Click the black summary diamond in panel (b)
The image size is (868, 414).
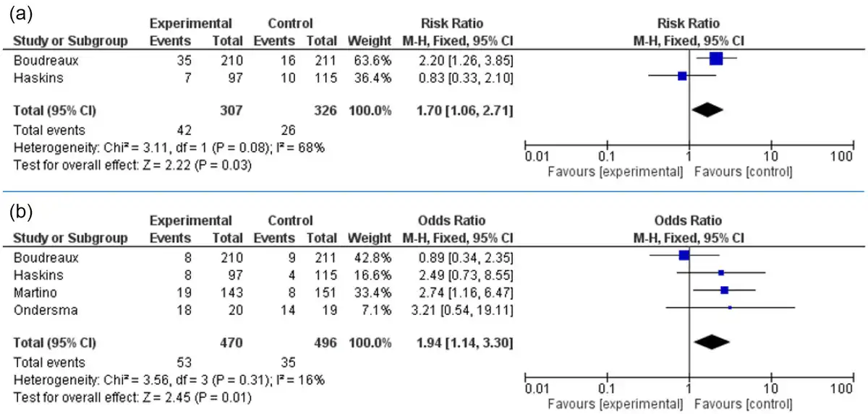tap(712, 342)
